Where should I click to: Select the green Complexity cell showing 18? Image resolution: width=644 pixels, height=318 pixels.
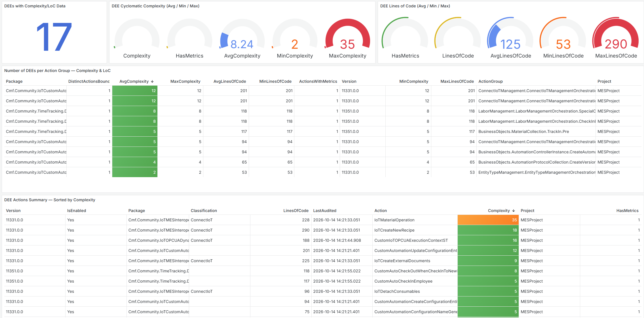click(x=488, y=230)
